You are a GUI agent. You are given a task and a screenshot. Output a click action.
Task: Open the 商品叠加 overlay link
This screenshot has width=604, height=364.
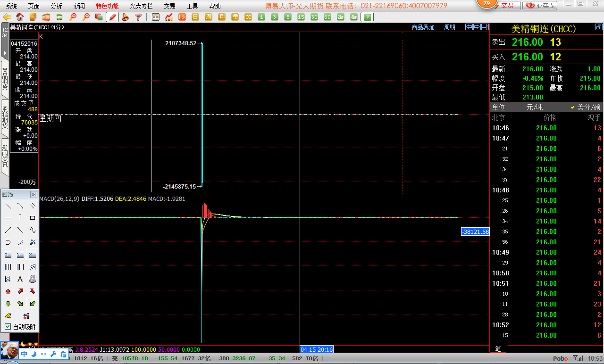coord(423,27)
